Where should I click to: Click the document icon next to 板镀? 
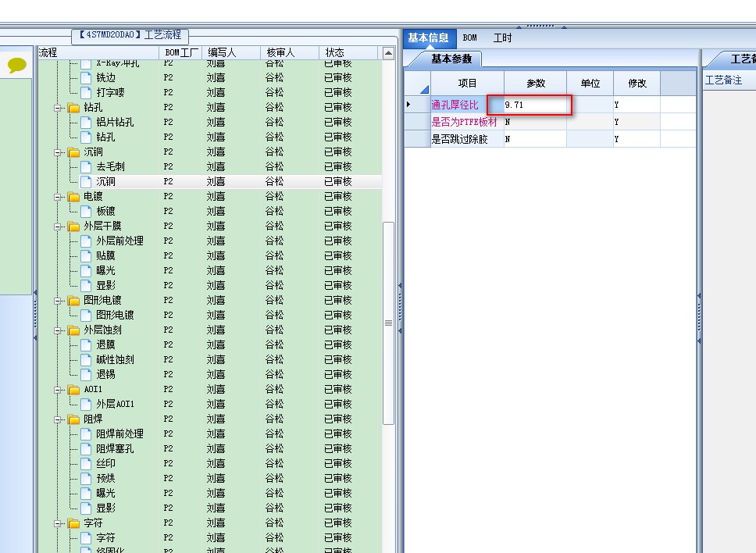pos(86,211)
